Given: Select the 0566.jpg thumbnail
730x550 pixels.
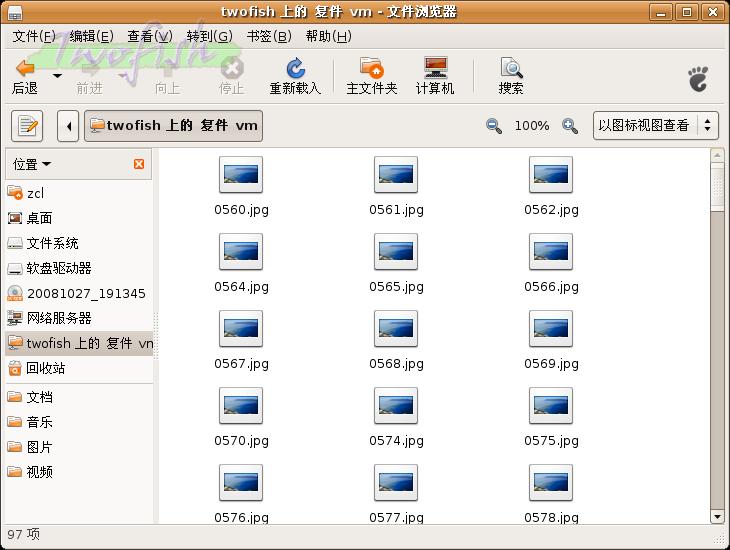Looking at the screenshot, I should (551, 252).
